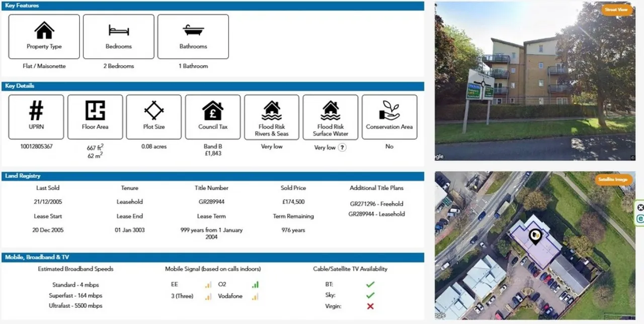Click the Bedrooms bed icon
Image resolution: width=644 pixels, height=324 pixels.
[119, 31]
